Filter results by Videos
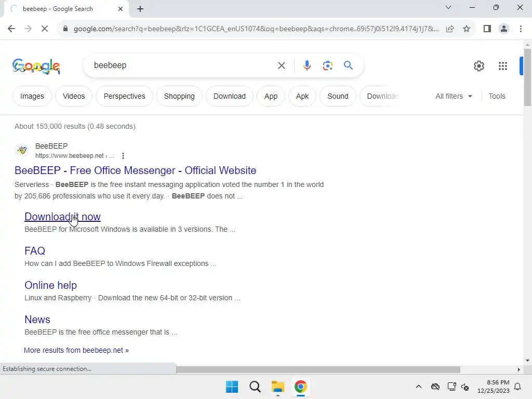This screenshot has height=399, width=532. [x=74, y=96]
